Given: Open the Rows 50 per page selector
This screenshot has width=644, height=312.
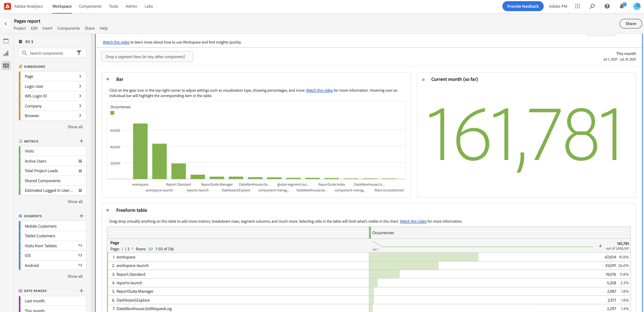Looking at the screenshot, I should pos(150,249).
